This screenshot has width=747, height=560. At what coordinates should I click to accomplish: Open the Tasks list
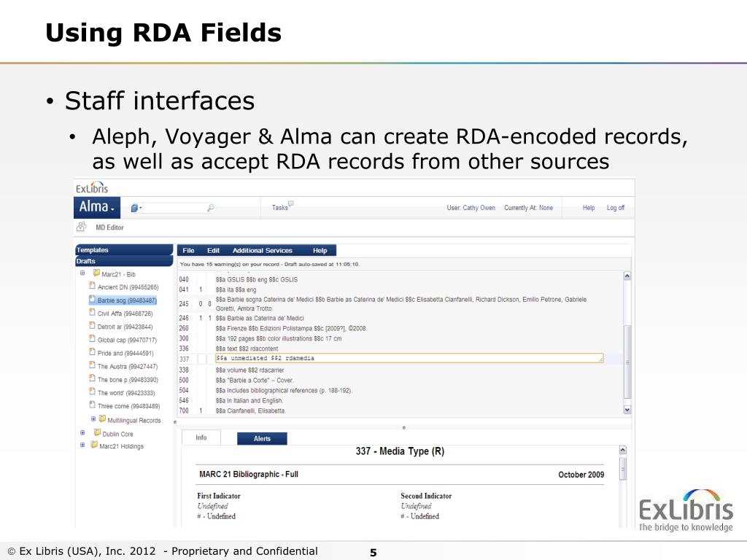(x=279, y=208)
